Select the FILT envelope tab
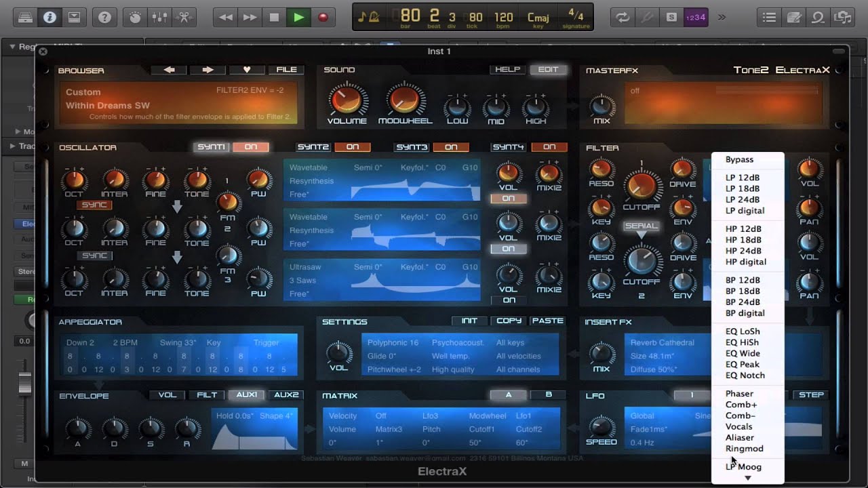This screenshot has height=488, width=868. pos(207,395)
